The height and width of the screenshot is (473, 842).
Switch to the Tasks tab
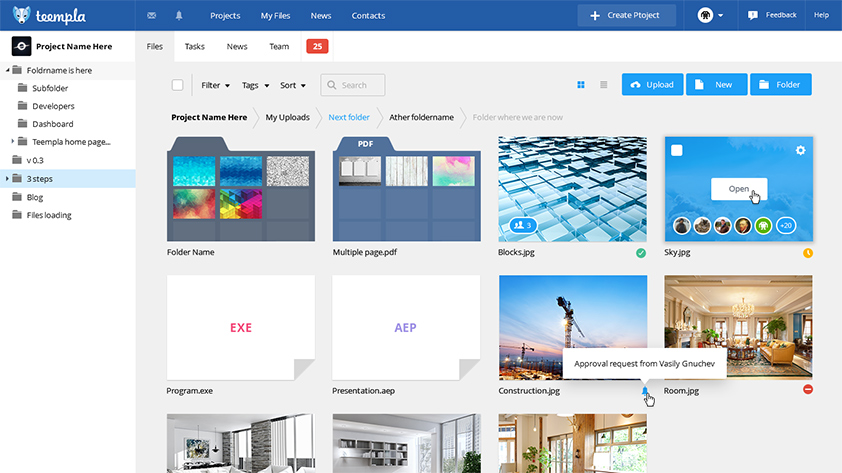[195, 46]
